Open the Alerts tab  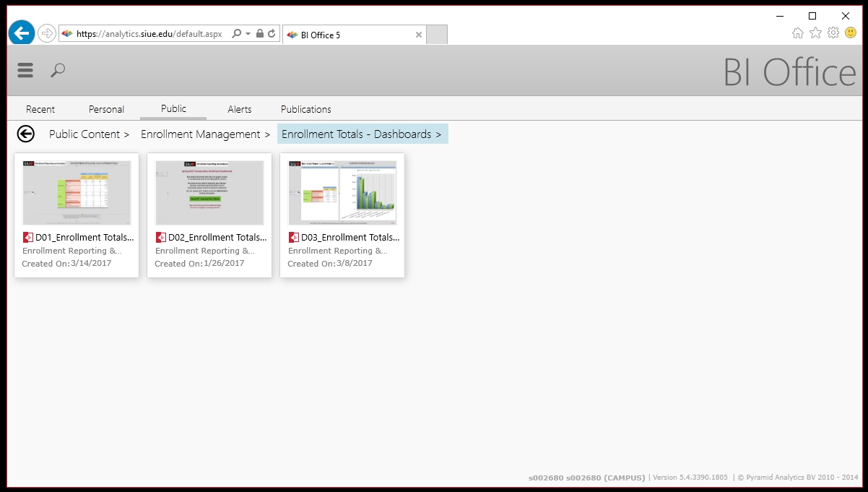click(240, 109)
